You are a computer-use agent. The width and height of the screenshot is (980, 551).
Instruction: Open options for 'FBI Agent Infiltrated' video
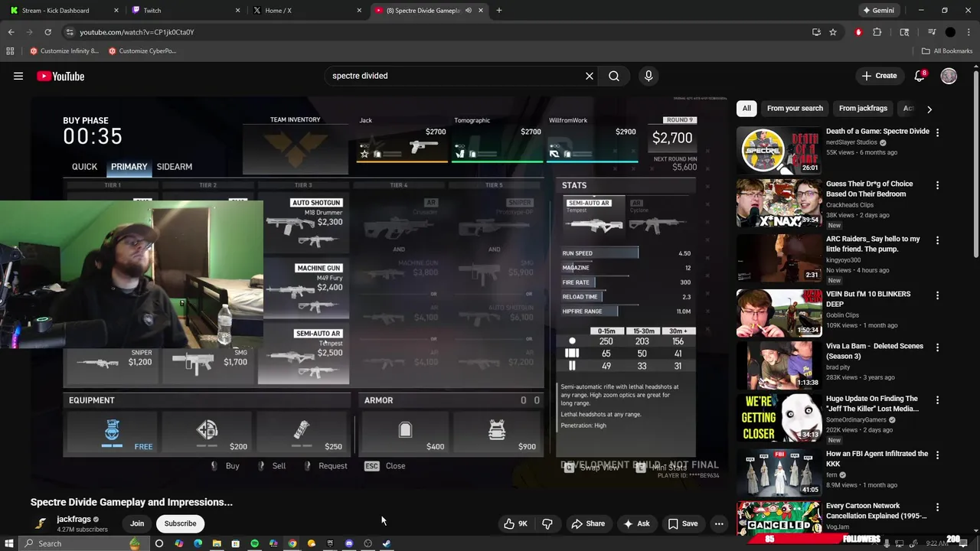[x=937, y=455]
